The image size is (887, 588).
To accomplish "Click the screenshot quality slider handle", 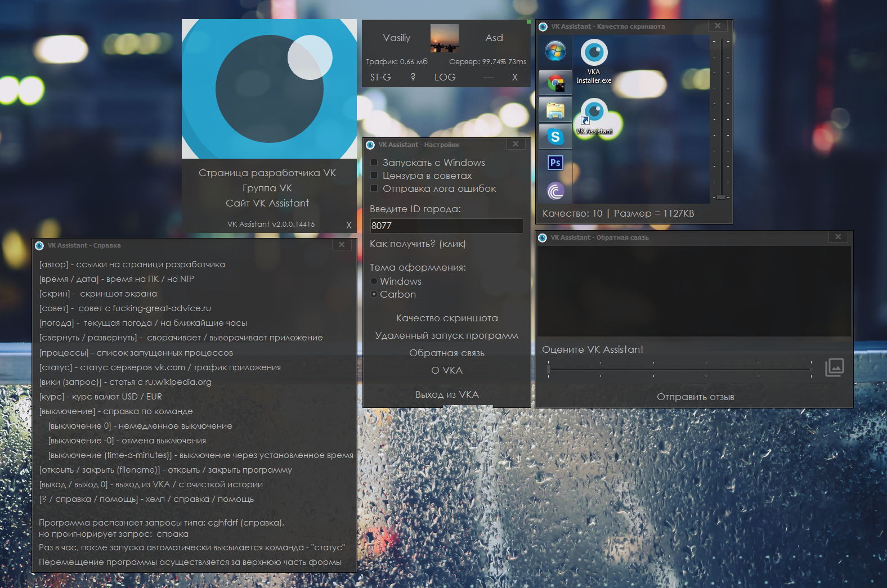I will [x=721, y=197].
